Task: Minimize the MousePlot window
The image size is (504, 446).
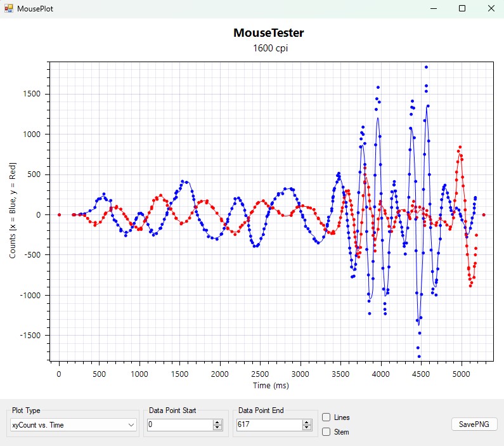Action: [434, 9]
